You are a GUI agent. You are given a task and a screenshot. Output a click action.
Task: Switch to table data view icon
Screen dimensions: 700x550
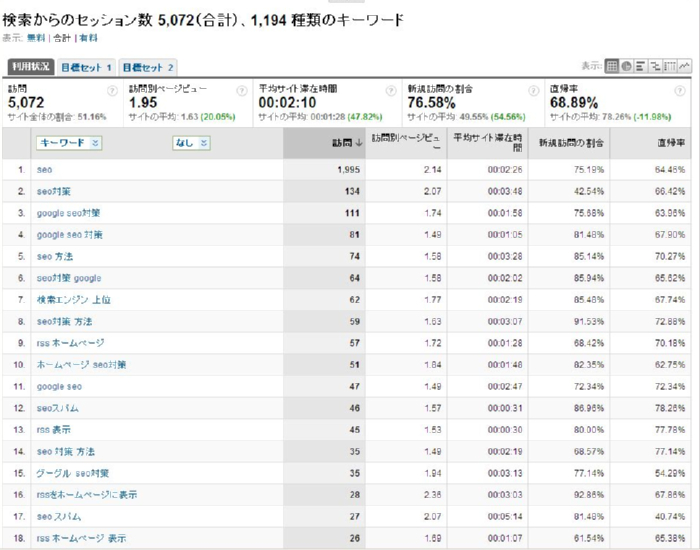tap(612, 67)
